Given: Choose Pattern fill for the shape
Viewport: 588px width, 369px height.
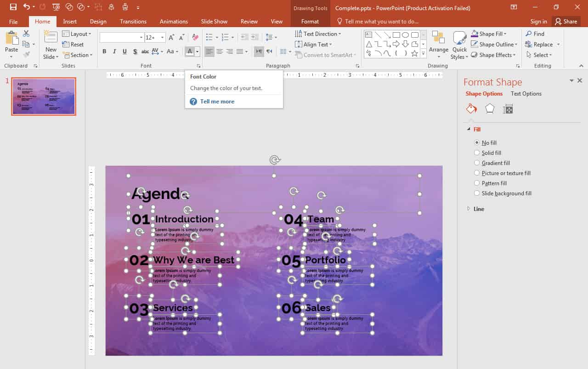Looking at the screenshot, I should (477, 183).
